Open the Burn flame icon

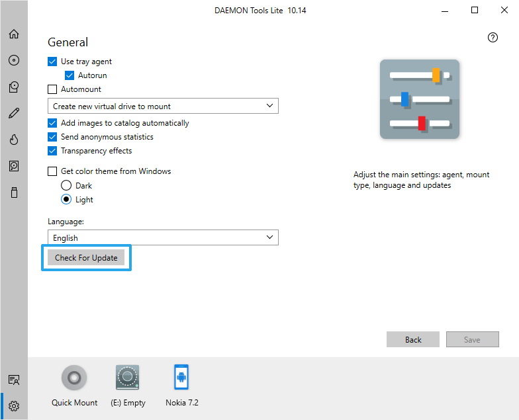[14, 140]
